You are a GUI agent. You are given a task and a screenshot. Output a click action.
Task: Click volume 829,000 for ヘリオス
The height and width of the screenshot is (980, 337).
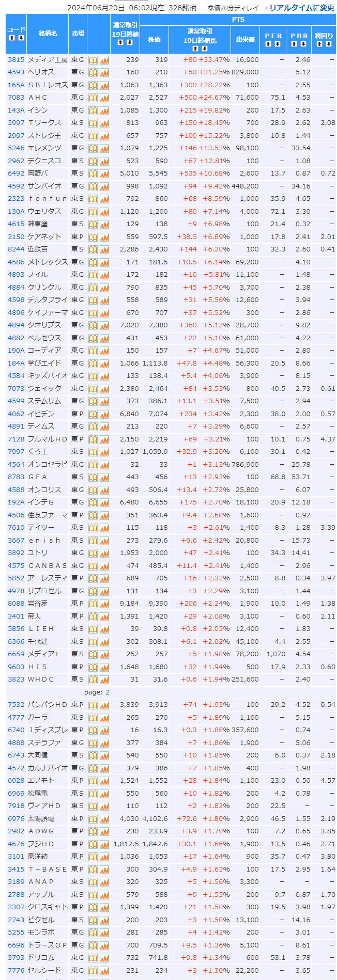click(x=246, y=72)
